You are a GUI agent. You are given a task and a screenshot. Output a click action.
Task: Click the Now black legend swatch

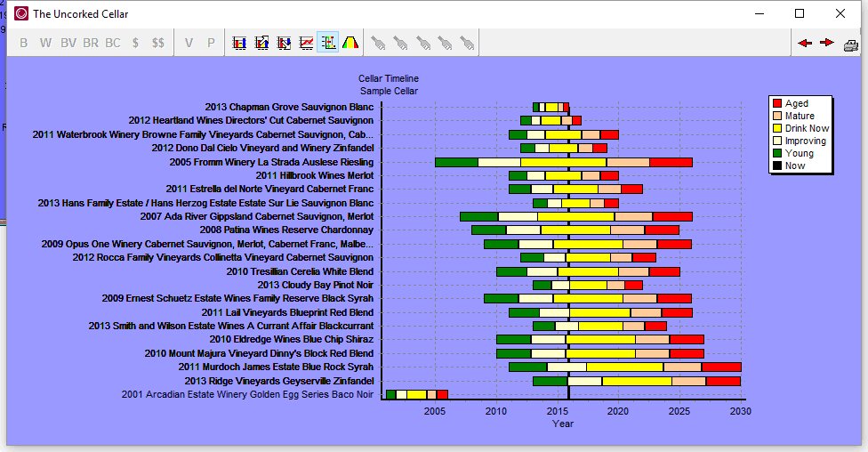[x=777, y=165]
